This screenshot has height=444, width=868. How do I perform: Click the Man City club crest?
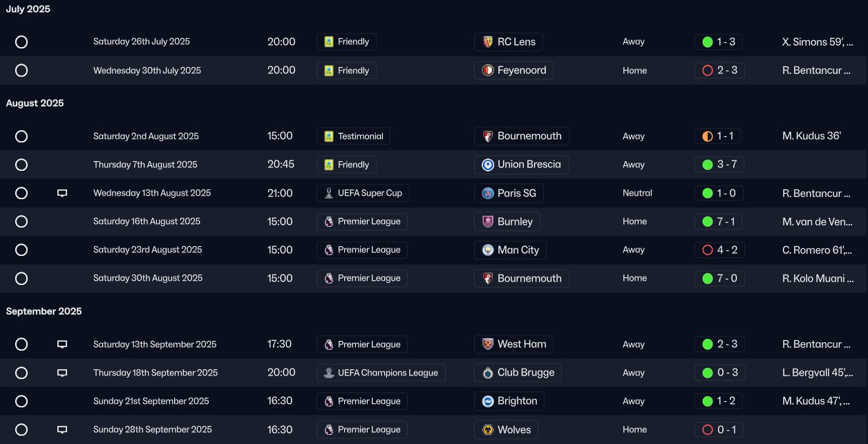tap(488, 250)
